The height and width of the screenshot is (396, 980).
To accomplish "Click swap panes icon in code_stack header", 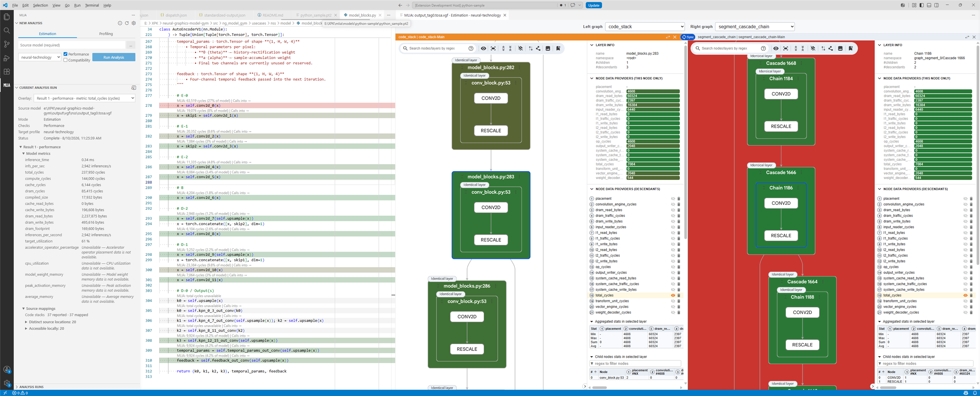I will coord(668,37).
